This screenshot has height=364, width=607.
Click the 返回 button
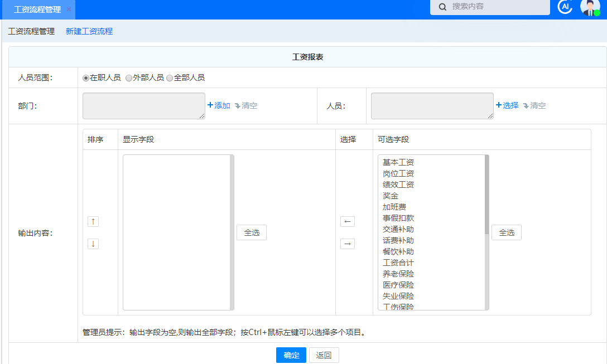324,355
